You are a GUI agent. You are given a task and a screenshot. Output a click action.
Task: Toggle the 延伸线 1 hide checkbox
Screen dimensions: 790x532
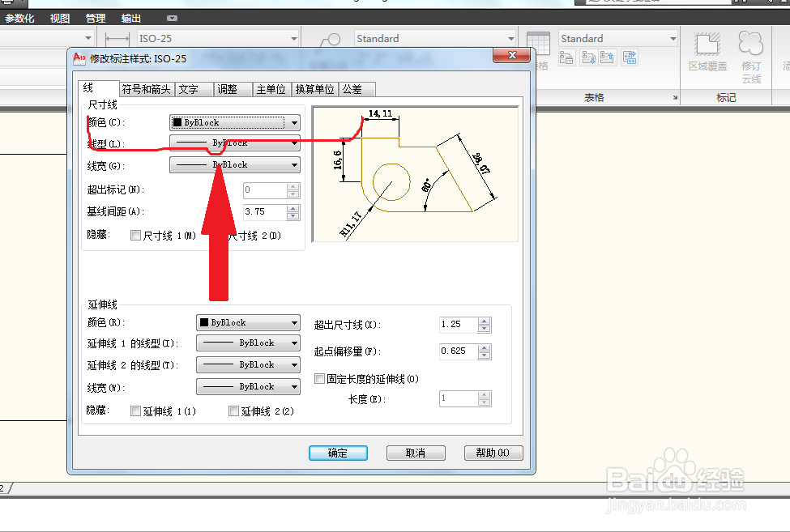click(x=135, y=411)
